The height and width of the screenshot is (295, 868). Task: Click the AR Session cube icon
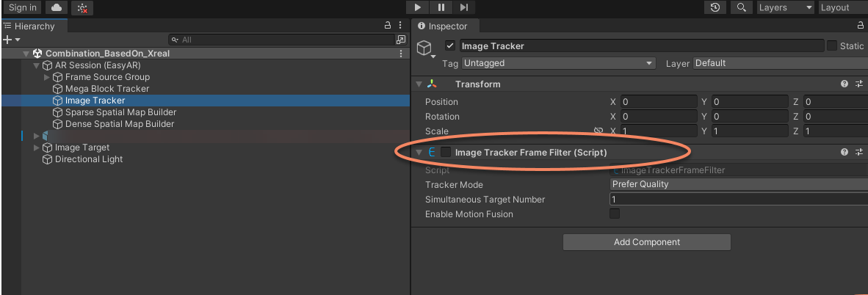pos(47,65)
